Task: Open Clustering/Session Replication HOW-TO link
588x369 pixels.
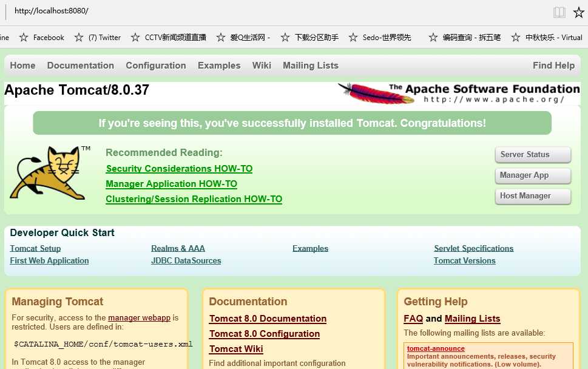Action: (x=194, y=199)
